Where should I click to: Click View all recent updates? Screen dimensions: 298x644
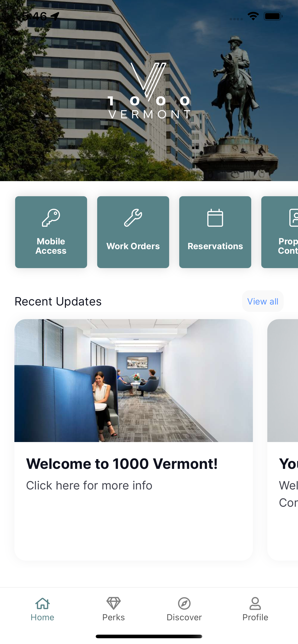tap(263, 301)
